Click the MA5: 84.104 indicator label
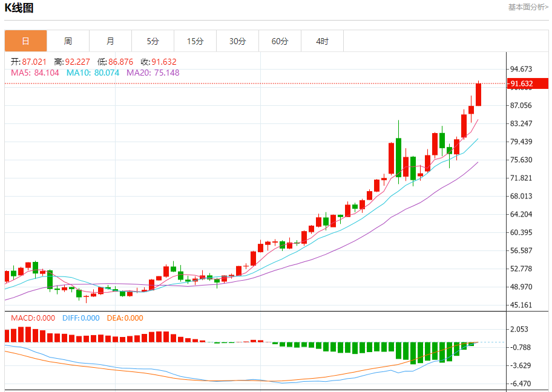Screen dimensions: 552x392 (35, 73)
